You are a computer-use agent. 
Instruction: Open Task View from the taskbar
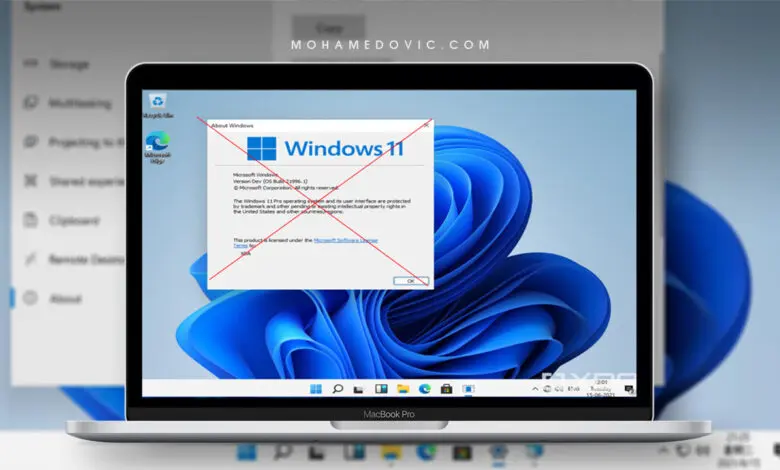(359, 388)
